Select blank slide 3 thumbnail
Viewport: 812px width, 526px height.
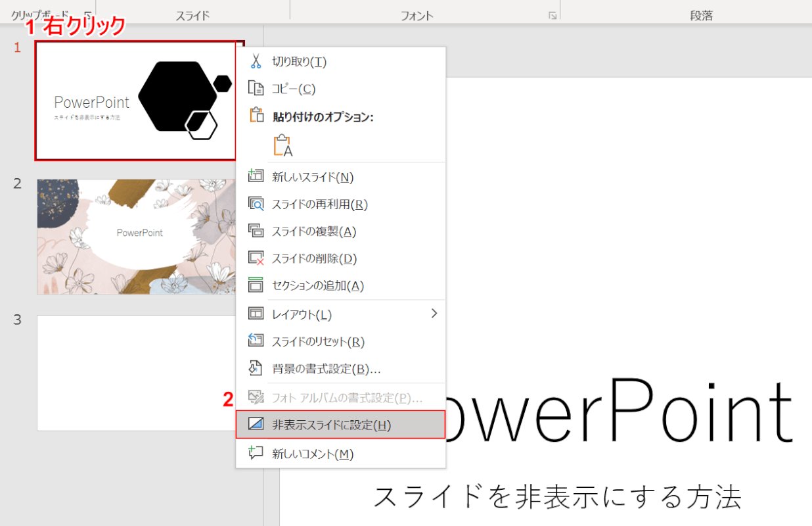[x=137, y=373]
